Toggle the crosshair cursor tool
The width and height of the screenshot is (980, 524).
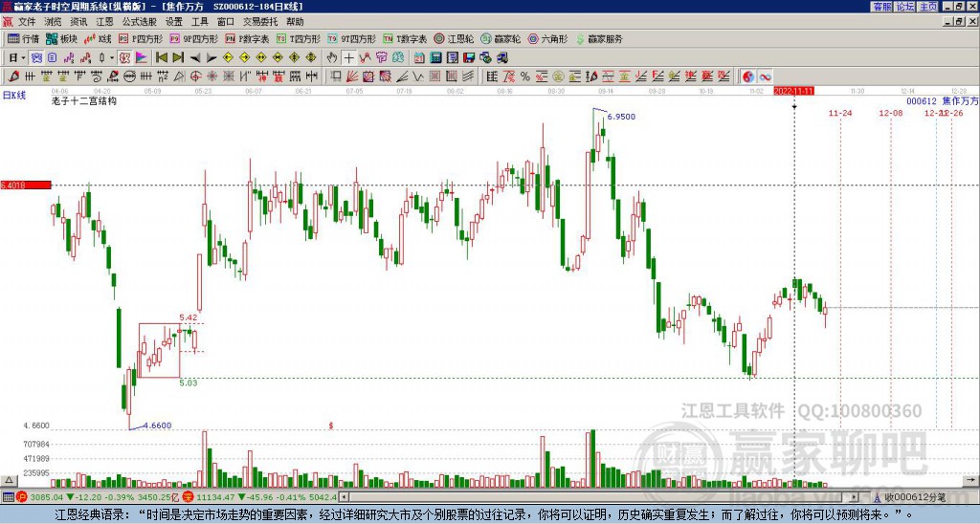(x=348, y=58)
